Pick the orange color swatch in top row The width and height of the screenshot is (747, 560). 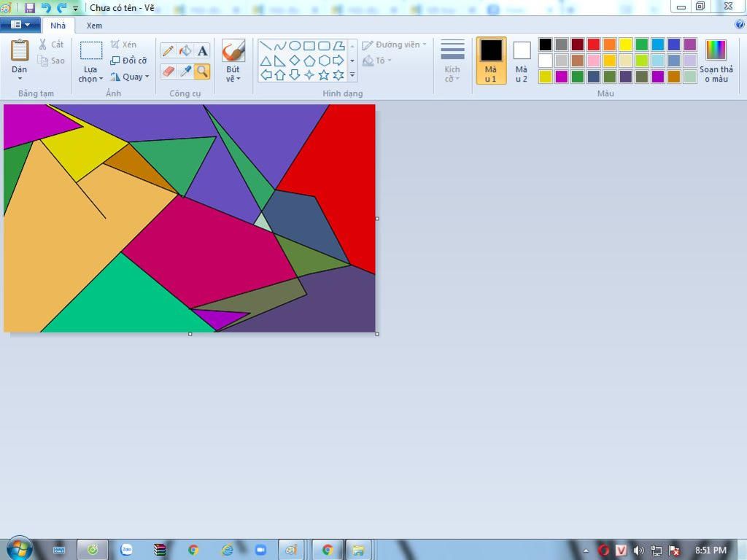(610, 44)
